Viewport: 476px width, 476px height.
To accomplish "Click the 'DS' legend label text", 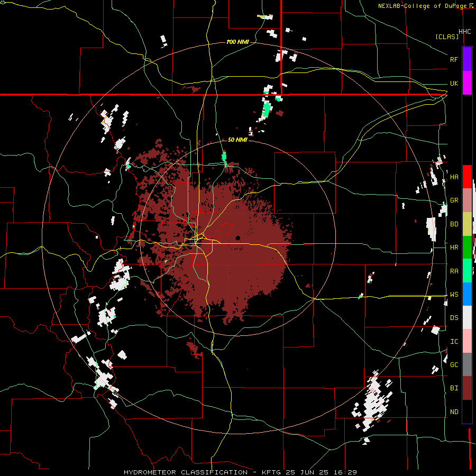I will coord(454,318).
